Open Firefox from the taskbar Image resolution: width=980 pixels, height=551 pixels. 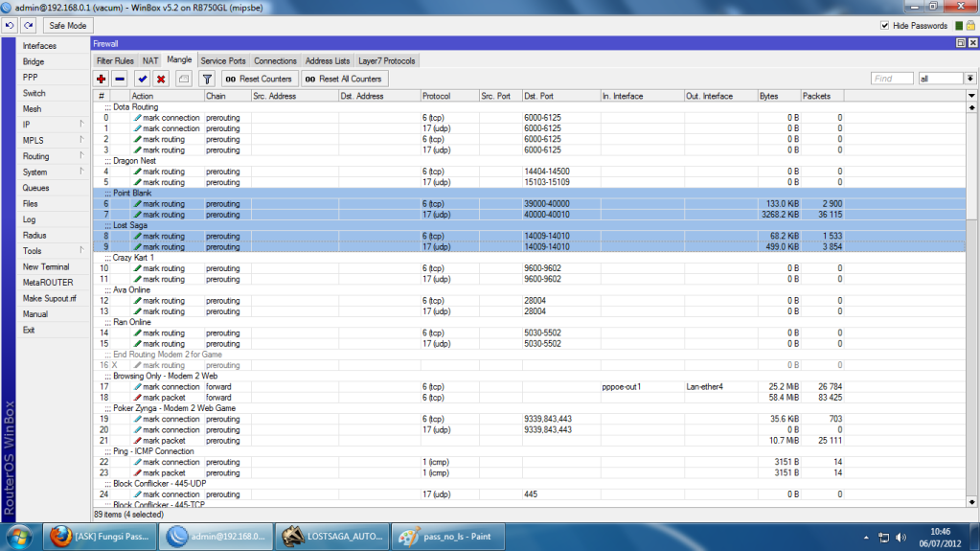(x=100, y=537)
